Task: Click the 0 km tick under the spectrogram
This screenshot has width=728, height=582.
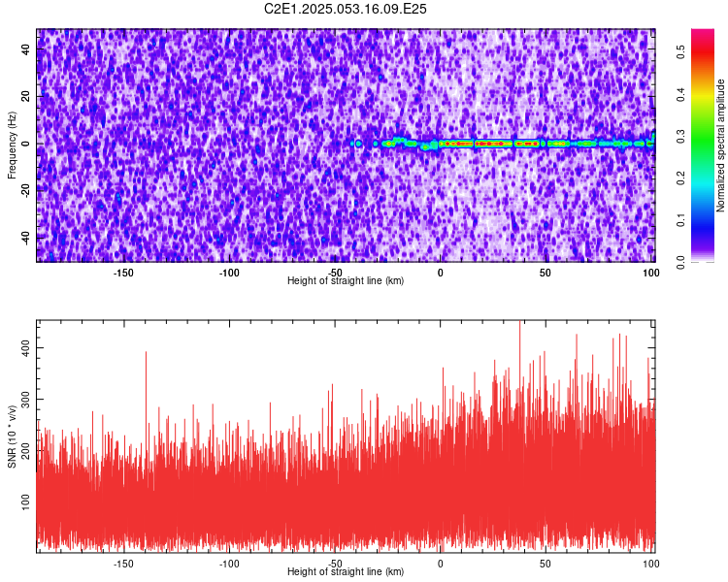Action: (440, 273)
